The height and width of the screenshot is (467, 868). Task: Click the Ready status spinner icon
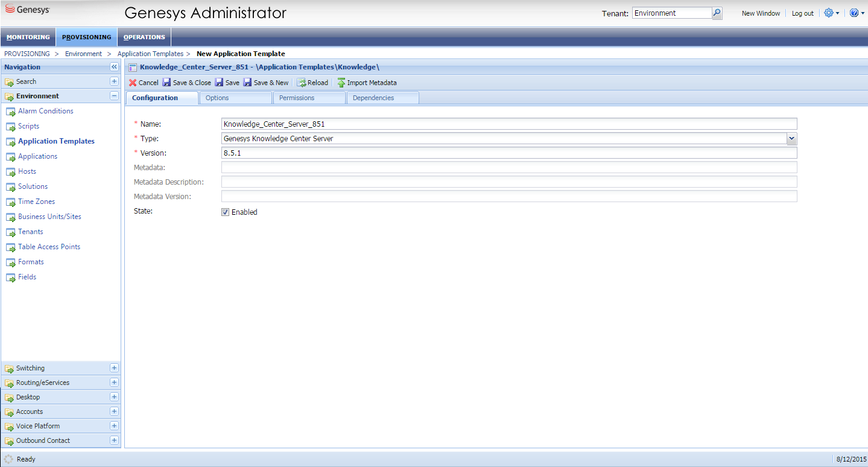8,459
